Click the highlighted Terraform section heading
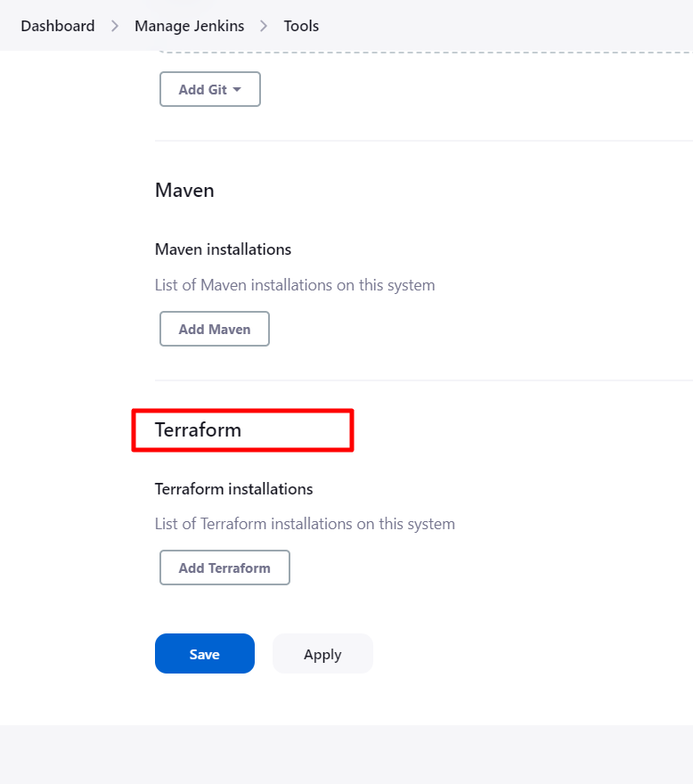 [x=198, y=430]
